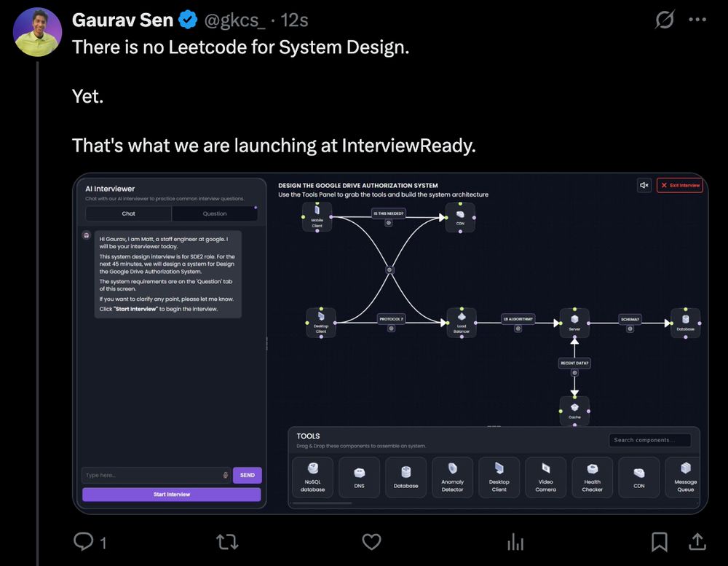Switch to the Question tab
This screenshot has height=566, width=728.
click(x=215, y=213)
